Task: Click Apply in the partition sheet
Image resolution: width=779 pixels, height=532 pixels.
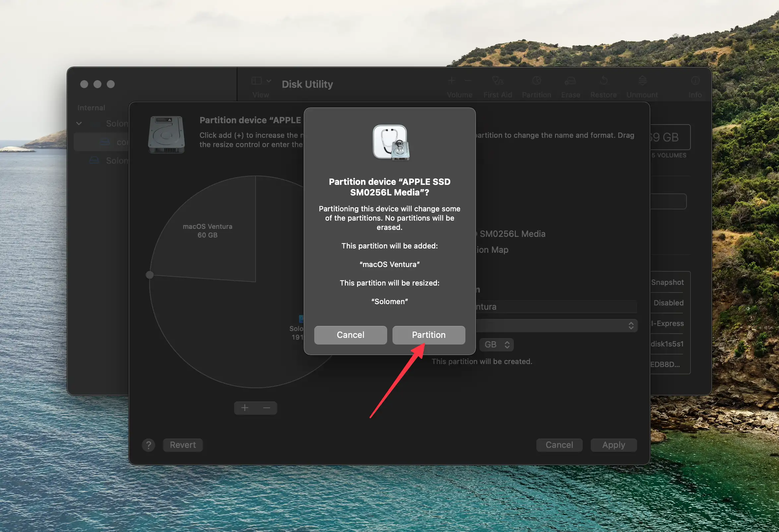Action: tap(613, 445)
